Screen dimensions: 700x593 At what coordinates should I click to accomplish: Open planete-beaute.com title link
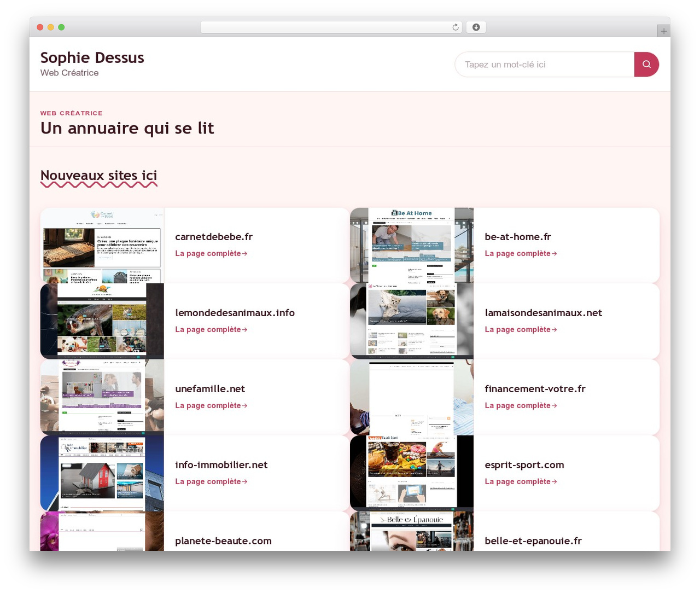tap(223, 541)
